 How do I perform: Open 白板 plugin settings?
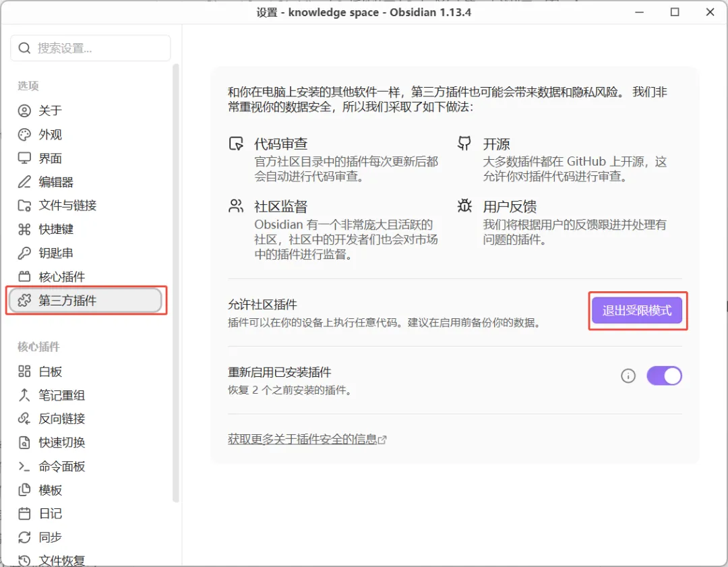coord(86,371)
